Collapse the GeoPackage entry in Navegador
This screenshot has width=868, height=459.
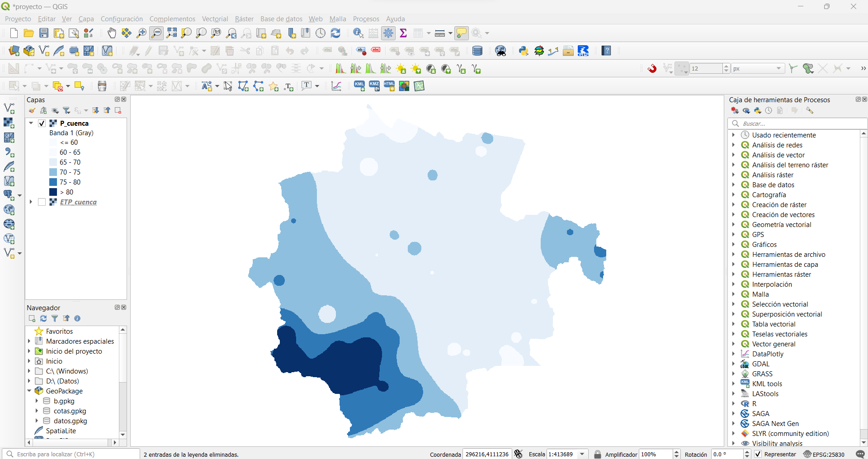point(29,391)
